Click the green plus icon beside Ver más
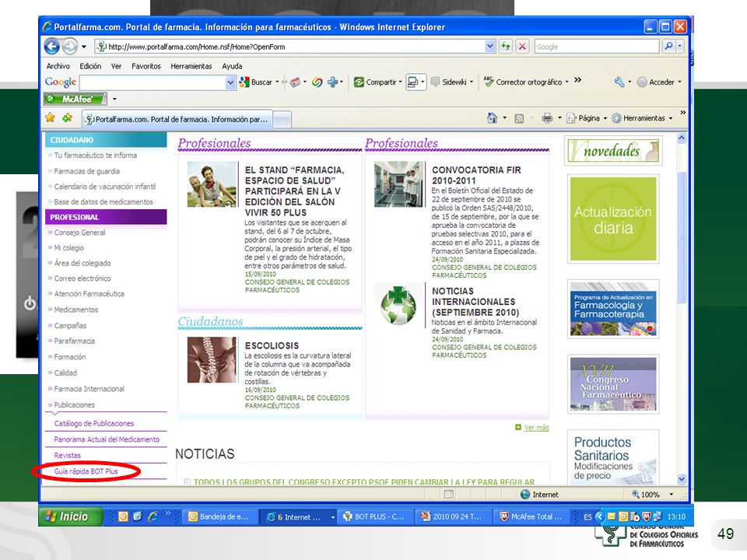The height and width of the screenshot is (560, 747). click(518, 427)
